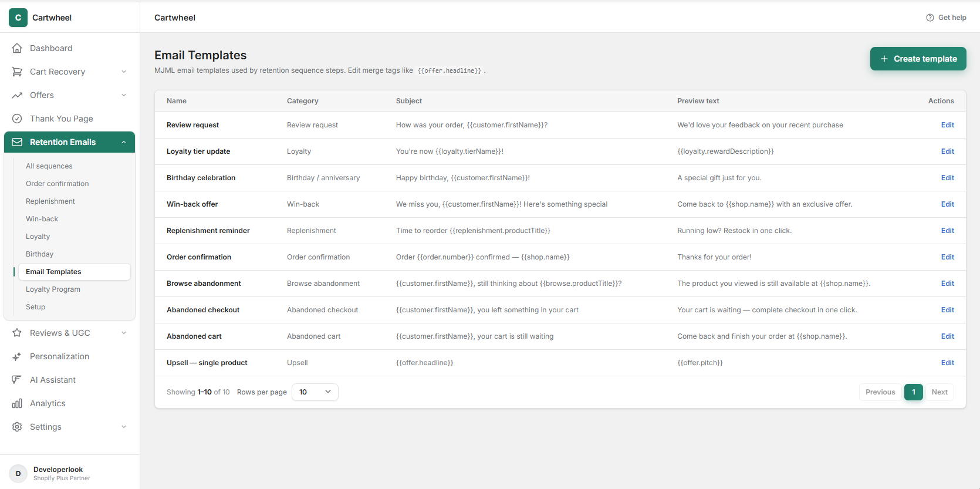
Task: Go to Order confirmation sequence
Action: click(75, 184)
